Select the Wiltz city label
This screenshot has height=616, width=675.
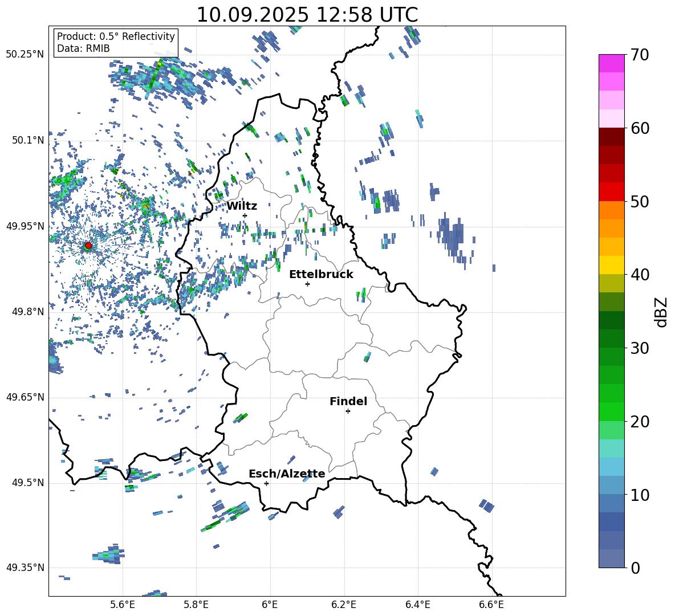[242, 206]
